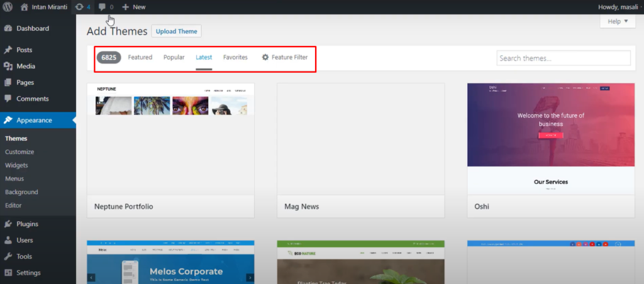Select the Latest themes tab
Screen dimensions: 644x284
[x=204, y=57]
